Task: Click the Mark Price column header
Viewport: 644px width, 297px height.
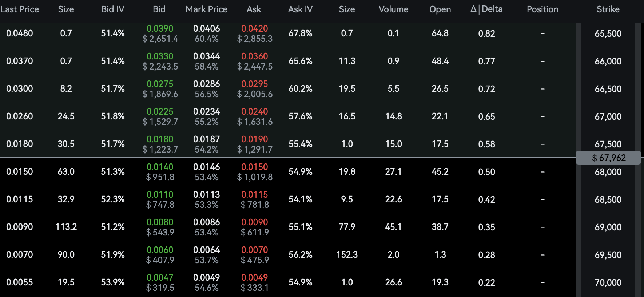Action: pyautogui.click(x=206, y=9)
